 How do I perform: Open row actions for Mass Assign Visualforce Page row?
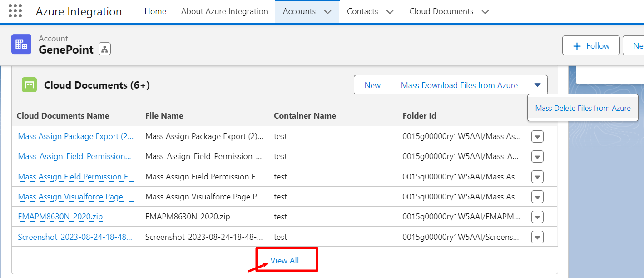(537, 197)
